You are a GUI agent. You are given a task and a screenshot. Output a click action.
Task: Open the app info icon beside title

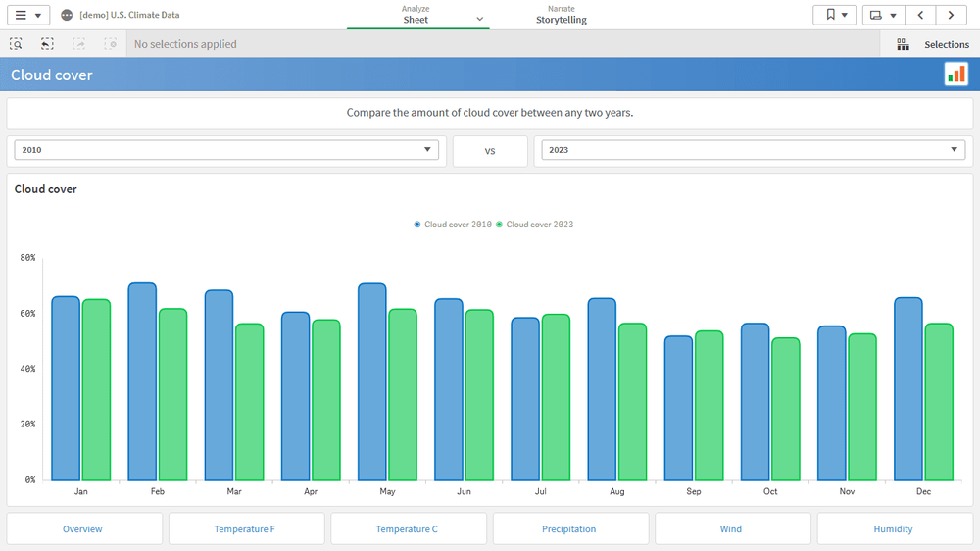tap(67, 15)
